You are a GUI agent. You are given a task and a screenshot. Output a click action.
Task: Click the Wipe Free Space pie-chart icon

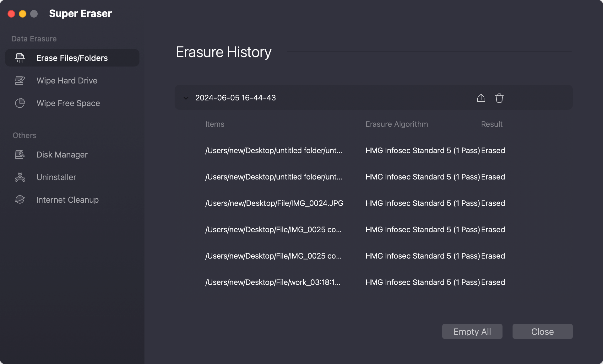(x=19, y=103)
